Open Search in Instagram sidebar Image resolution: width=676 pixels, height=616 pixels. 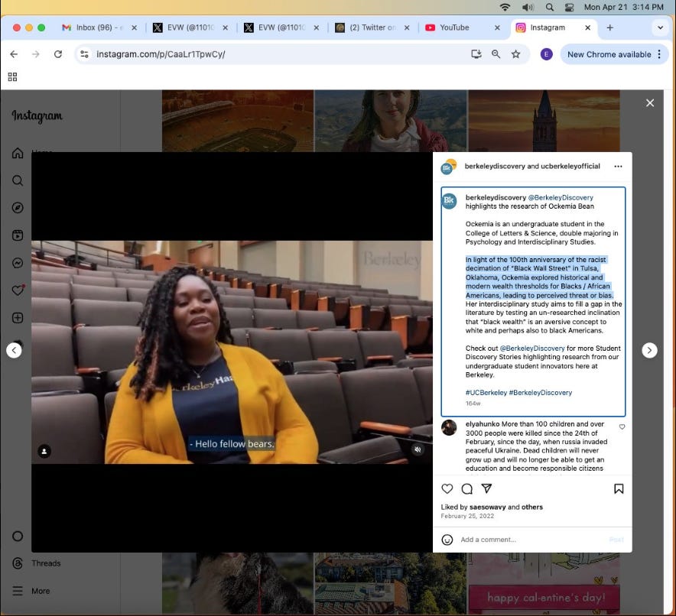(x=18, y=180)
